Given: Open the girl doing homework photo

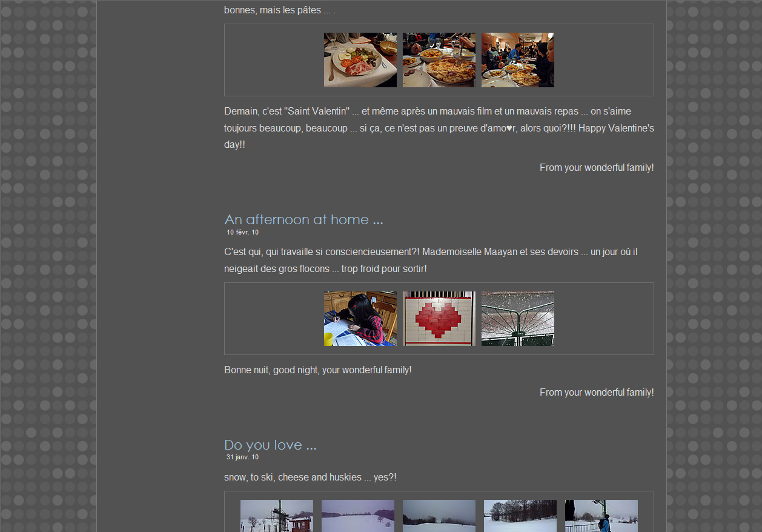Looking at the screenshot, I should (x=360, y=319).
